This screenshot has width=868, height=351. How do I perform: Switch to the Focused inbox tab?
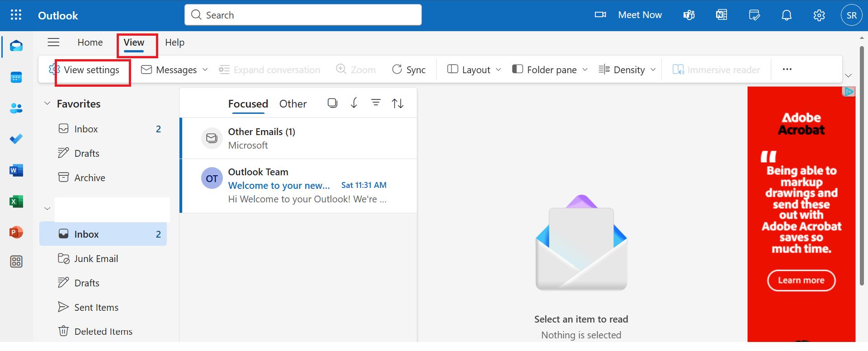tap(248, 103)
